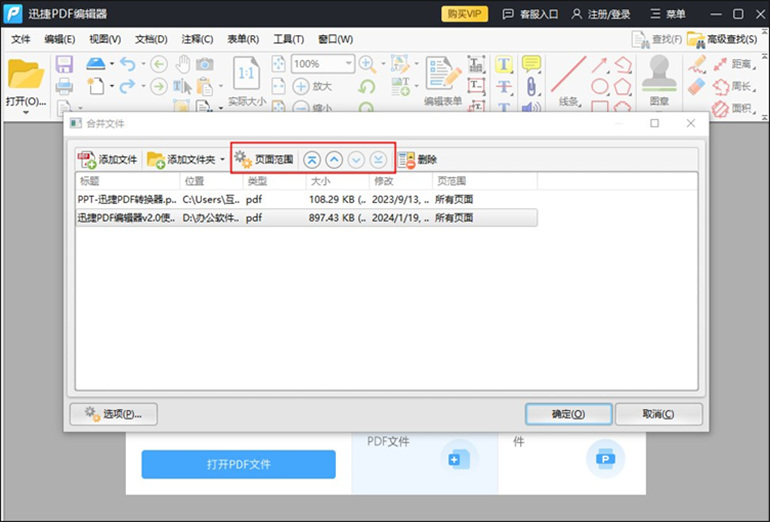
Task: Click Cancel in merge dialog
Action: (659, 414)
